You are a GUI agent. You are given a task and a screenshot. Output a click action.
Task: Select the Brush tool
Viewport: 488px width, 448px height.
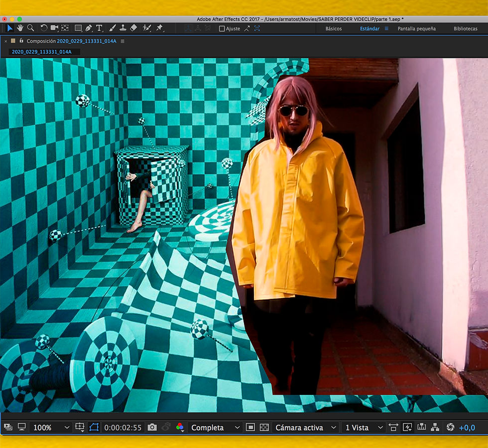pos(113,28)
